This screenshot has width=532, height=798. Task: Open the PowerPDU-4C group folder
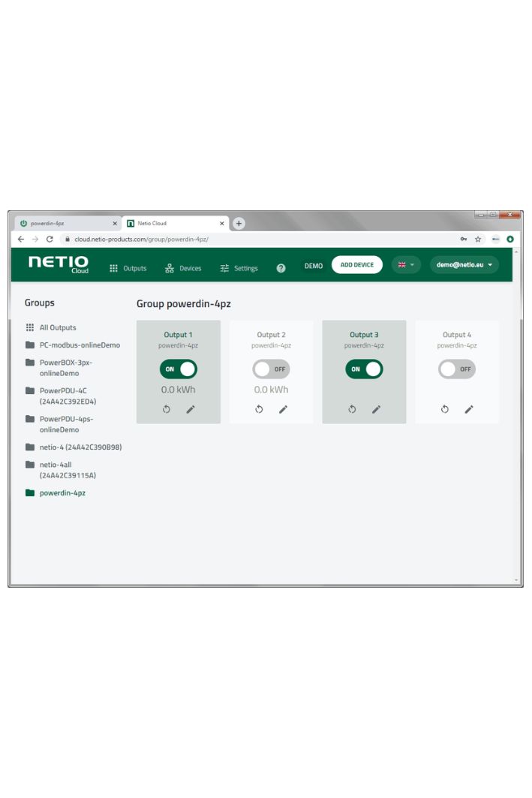68,396
